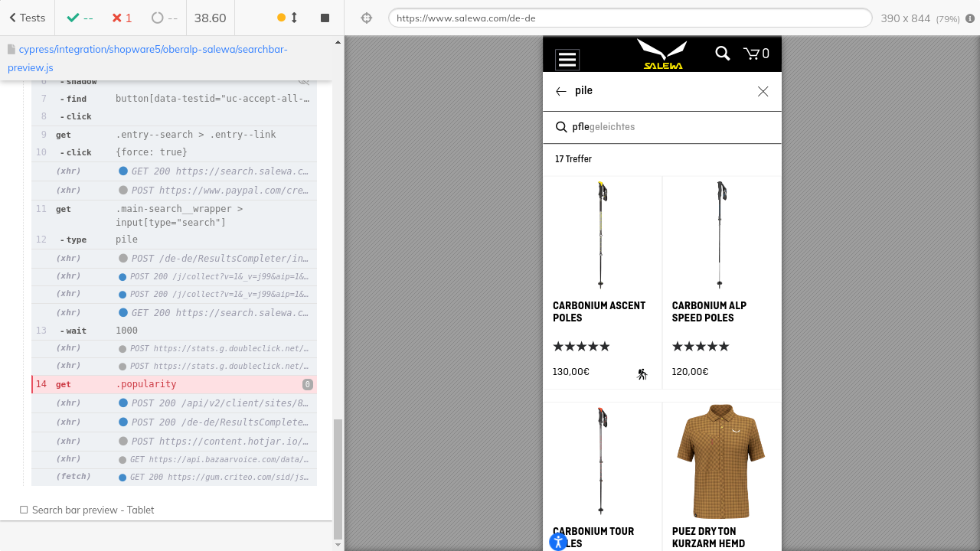Close the search with X icon
The width and height of the screenshot is (980, 551).
tap(763, 91)
